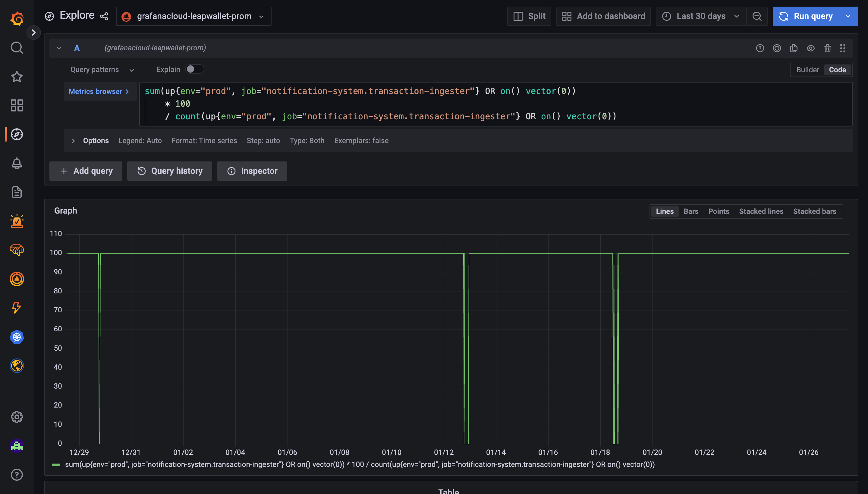Open the orange brain icon in sidebar
Screen dimensions: 868x494
click(x=17, y=250)
